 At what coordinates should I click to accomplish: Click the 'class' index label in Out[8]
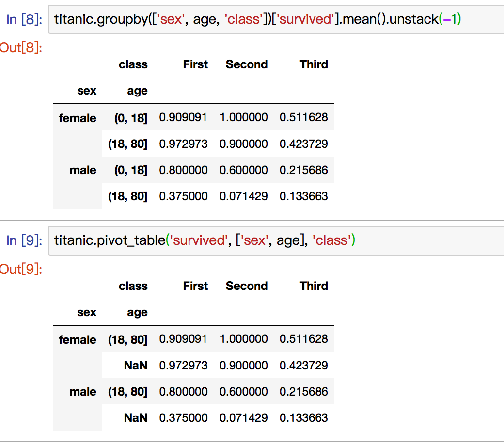(x=133, y=64)
